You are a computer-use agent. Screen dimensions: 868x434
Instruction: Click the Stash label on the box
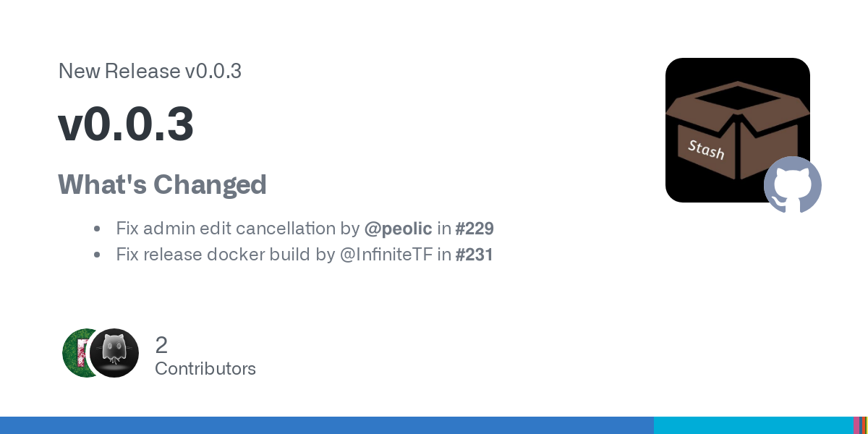(x=706, y=150)
